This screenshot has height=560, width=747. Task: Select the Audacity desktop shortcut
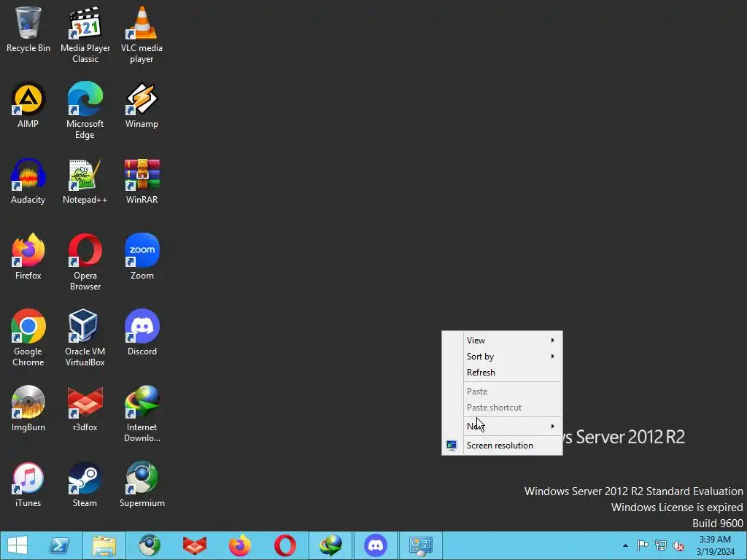tap(28, 182)
